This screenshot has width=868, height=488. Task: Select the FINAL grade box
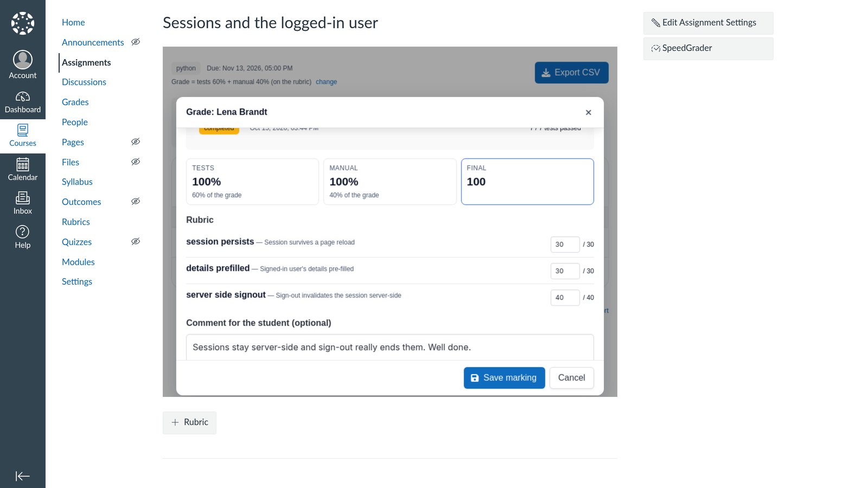(527, 182)
